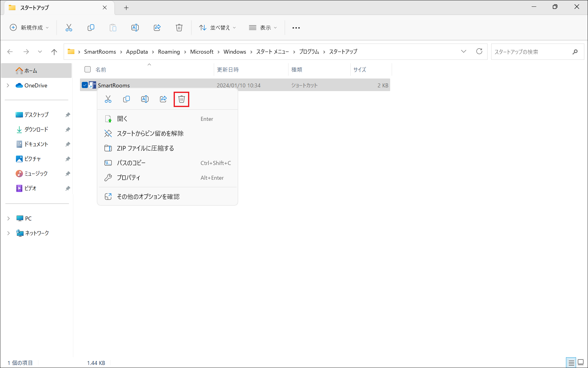Click the rename icon in context menu
Screen dimensions: 588x368
click(x=145, y=99)
